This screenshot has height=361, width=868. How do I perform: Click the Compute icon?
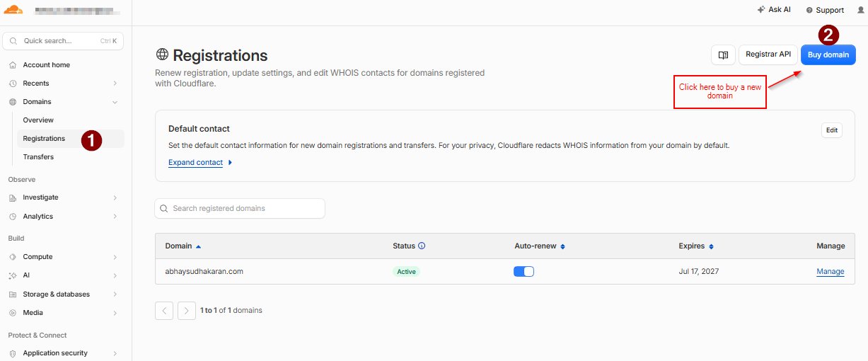(x=13, y=257)
